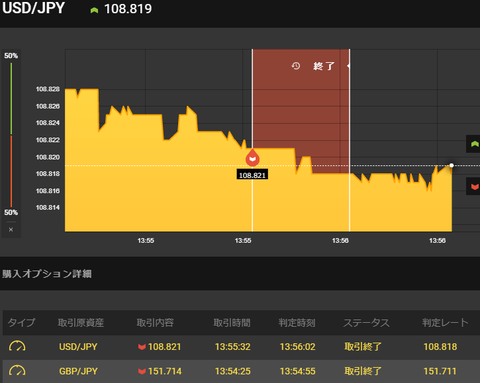
Task: Click the 108.820 price axis label
Action: point(48,157)
